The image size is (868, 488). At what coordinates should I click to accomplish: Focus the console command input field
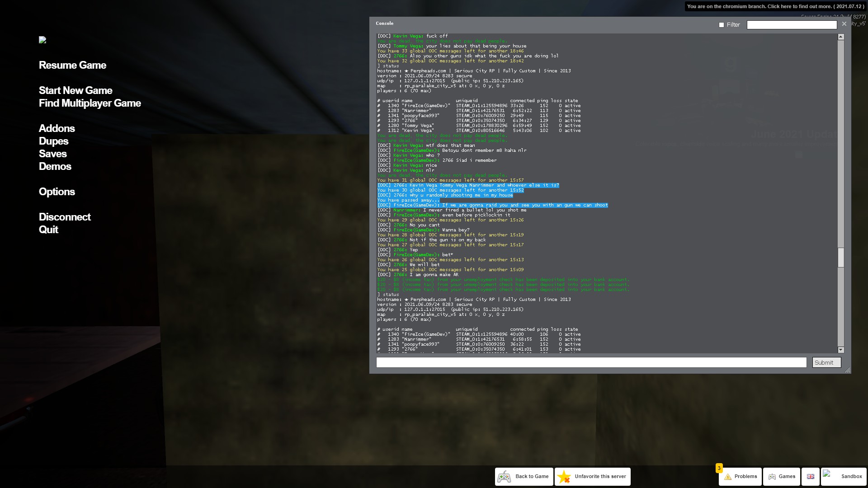pyautogui.click(x=591, y=362)
